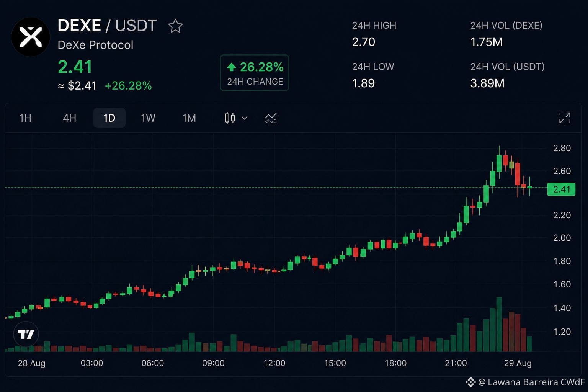
Task: Open the chart indicators tool
Action: click(271, 118)
